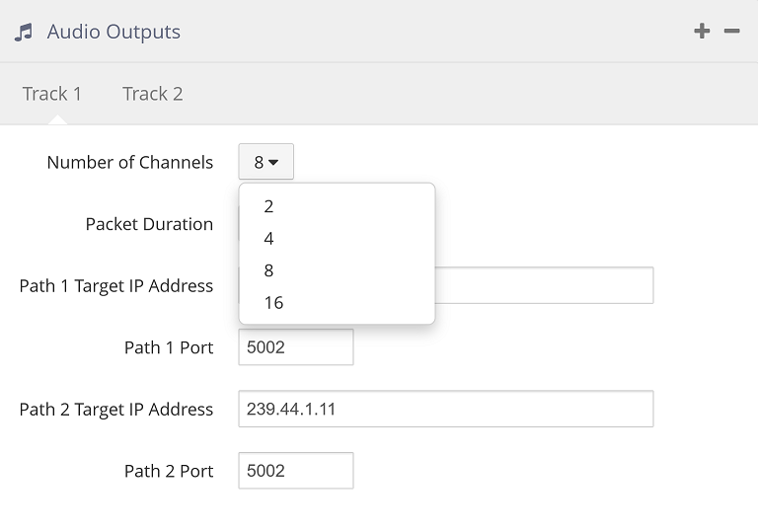Switch to the Track 1 tab
The image size is (758, 532).
coord(52,94)
